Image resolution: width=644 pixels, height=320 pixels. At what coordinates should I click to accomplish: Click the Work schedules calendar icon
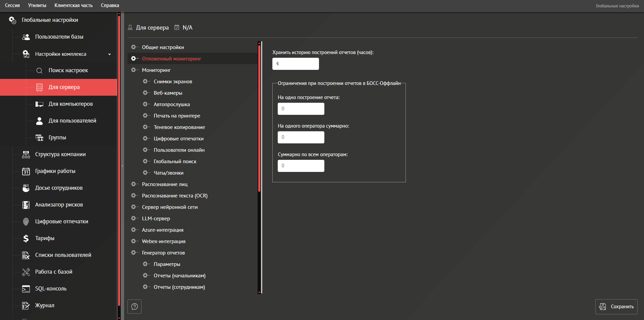[26, 171]
